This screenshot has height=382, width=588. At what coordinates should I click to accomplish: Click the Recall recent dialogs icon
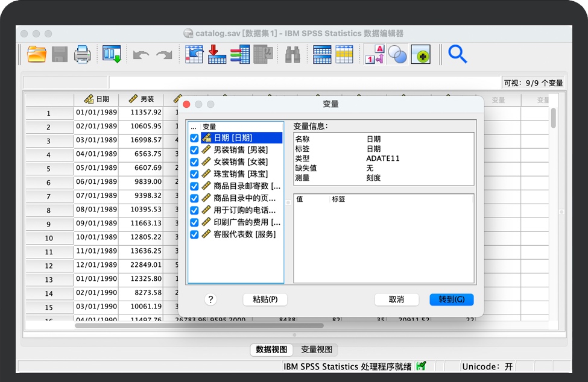click(x=112, y=55)
